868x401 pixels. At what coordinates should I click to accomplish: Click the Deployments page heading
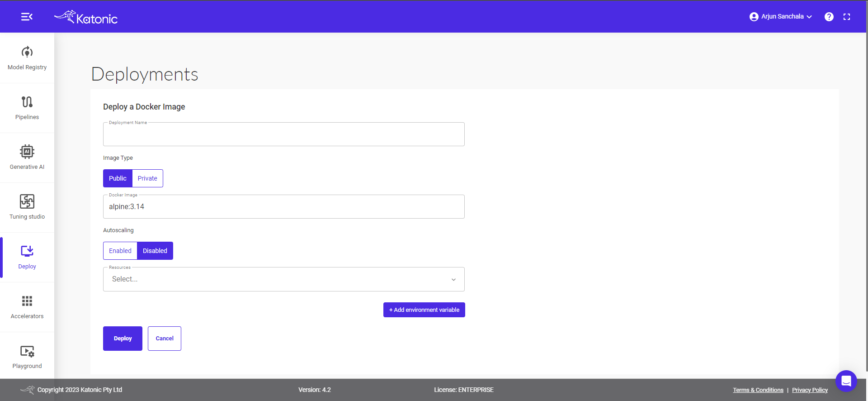145,74
